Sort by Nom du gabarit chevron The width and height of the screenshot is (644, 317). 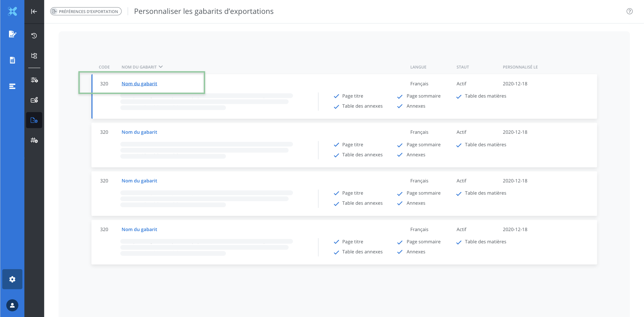161,67
